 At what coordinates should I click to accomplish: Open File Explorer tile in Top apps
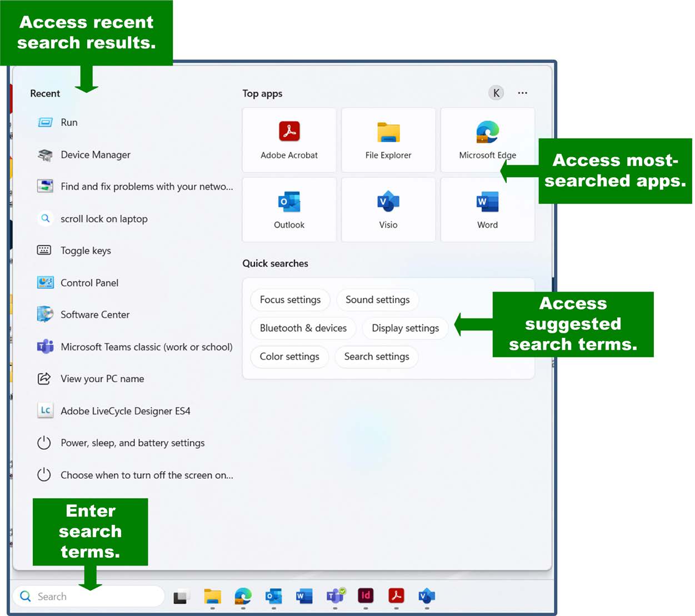[x=388, y=140]
